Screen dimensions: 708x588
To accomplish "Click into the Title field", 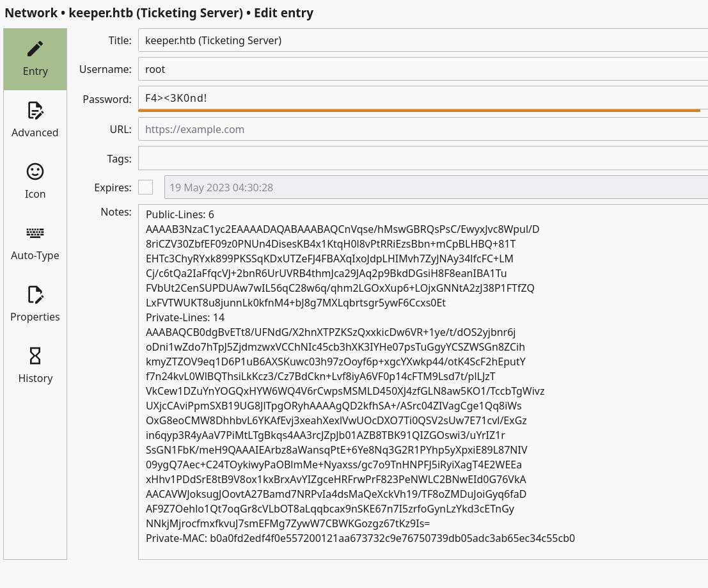I will tap(423, 40).
